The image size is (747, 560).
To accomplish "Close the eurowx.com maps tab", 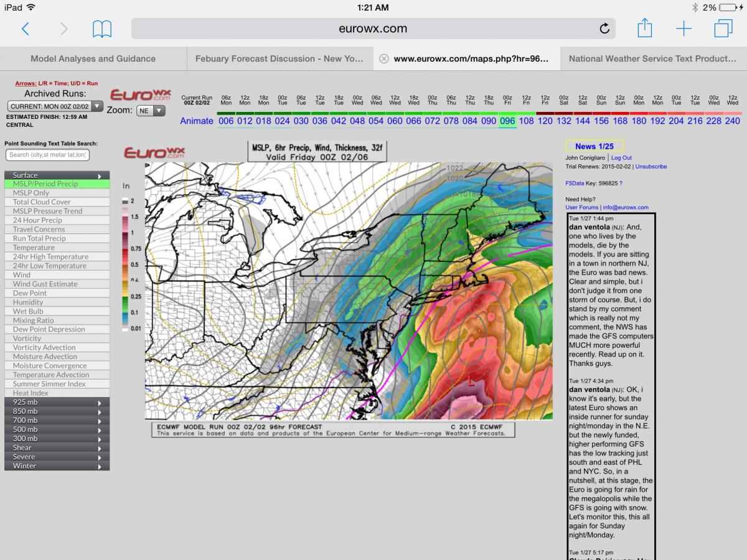I will (384, 58).
